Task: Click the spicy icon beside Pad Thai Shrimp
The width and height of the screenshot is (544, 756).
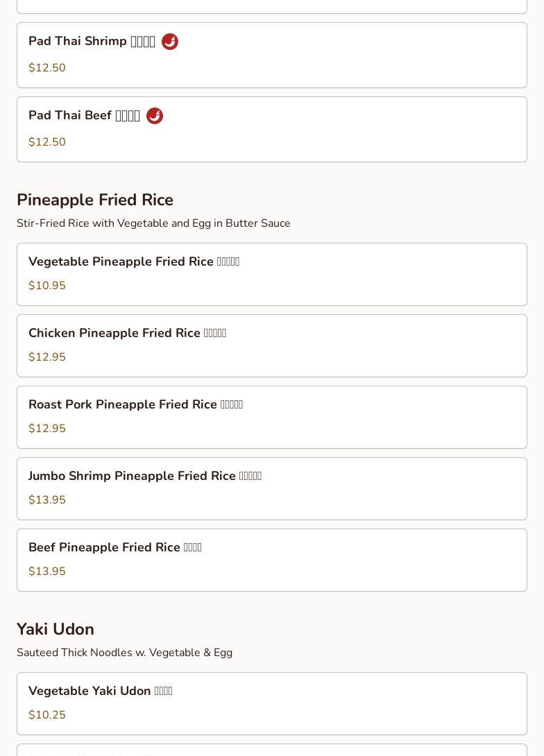Action: (170, 42)
